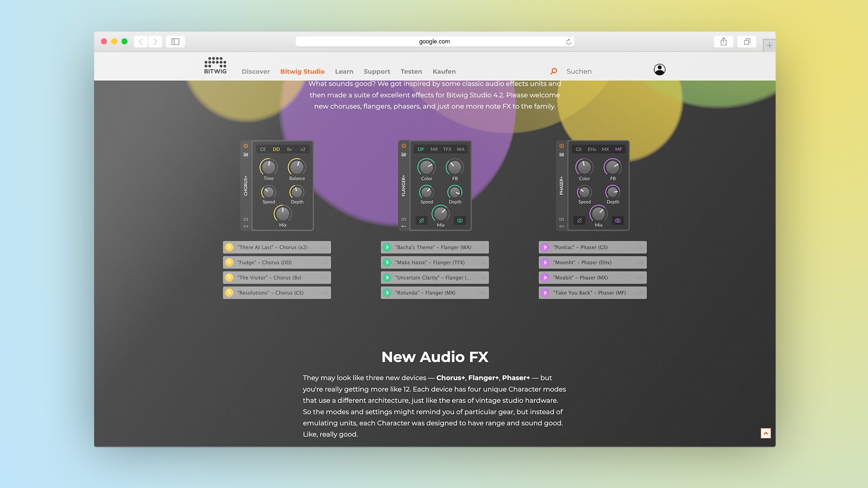Viewport: 868px width, 488px height.
Task: Play the "Bacha's Theme" Flanger (WA) demo
Action: [387, 247]
